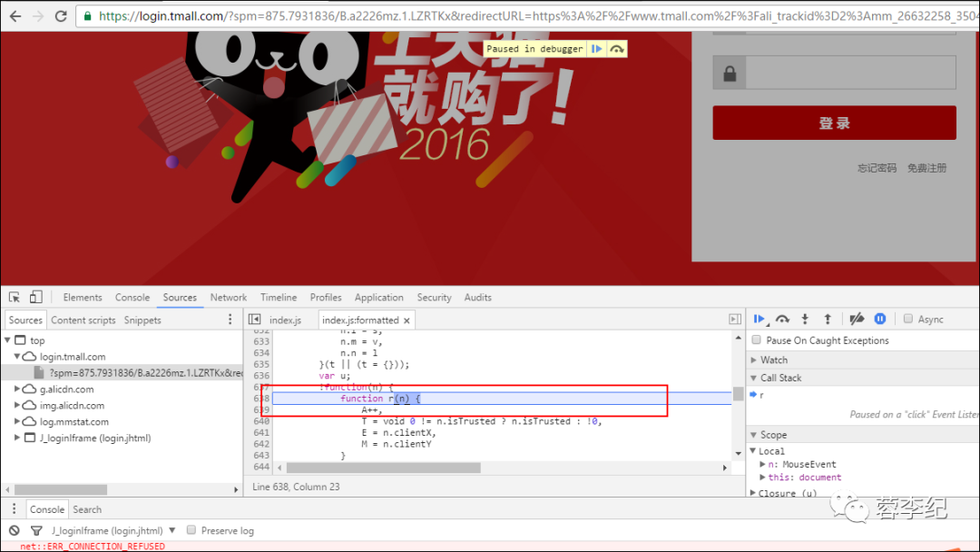Open the Network panel tab
This screenshot has height=552, width=980.
click(x=229, y=298)
